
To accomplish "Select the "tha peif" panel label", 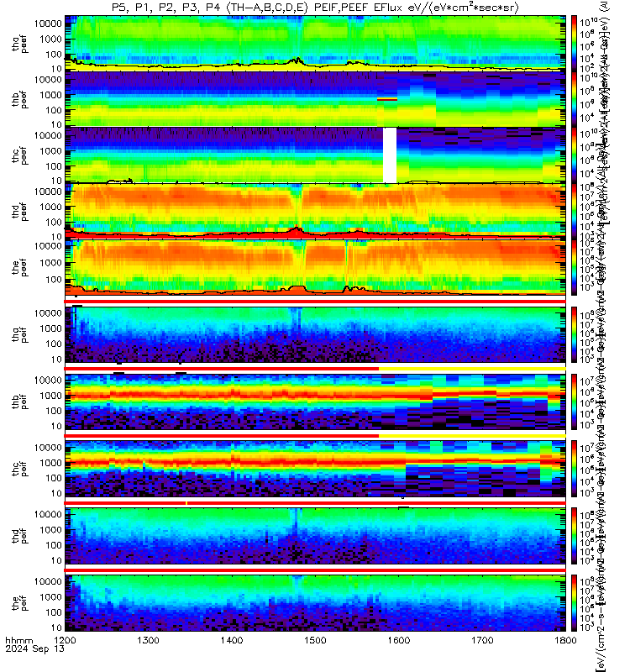I will coord(20,335).
